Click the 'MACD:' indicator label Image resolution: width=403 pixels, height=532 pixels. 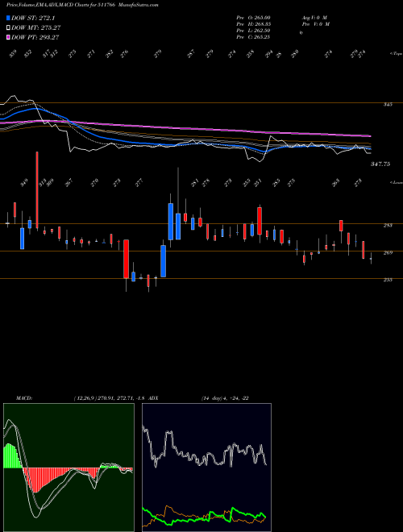[23, 398]
